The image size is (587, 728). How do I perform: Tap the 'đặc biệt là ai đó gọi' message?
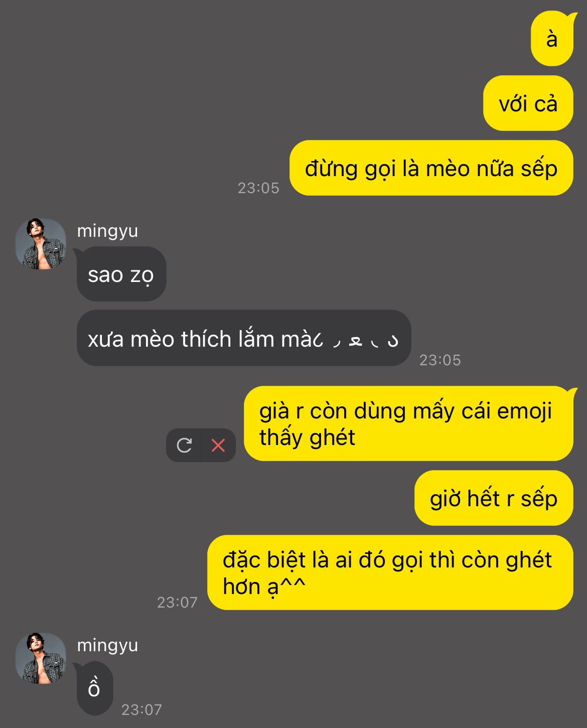coord(390,573)
